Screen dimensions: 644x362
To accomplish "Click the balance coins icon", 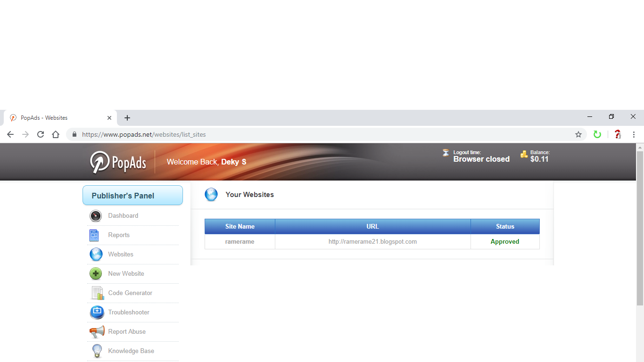I will click(524, 154).
